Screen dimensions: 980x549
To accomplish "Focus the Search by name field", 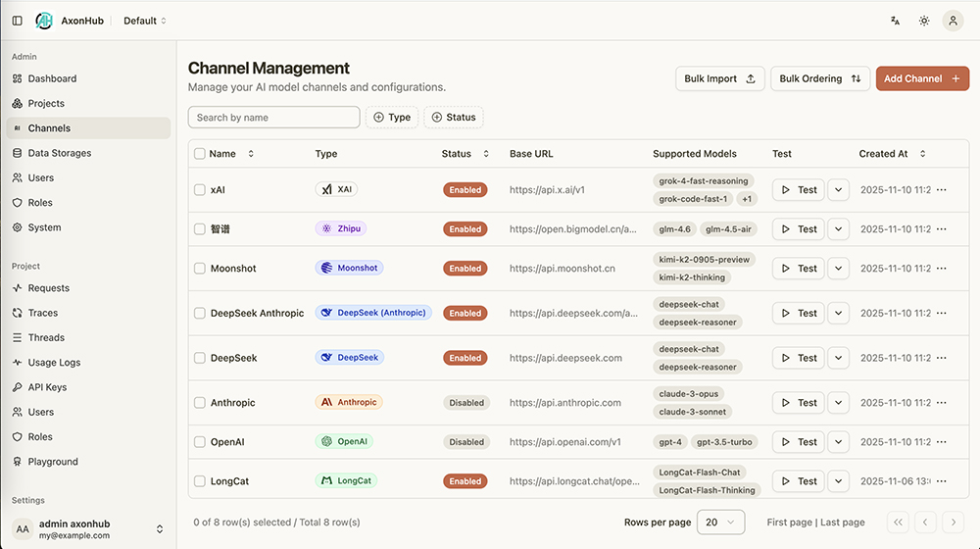I will click(x=273, y=118).
